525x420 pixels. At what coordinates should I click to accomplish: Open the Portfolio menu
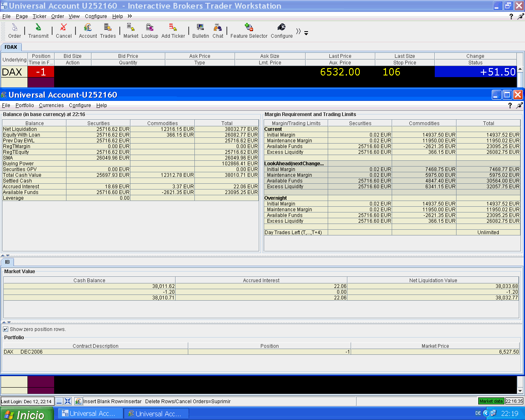coord(25,105)
